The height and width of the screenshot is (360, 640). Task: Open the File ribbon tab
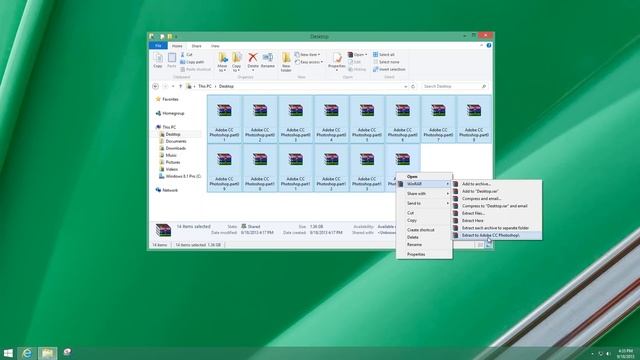(158, 46)
